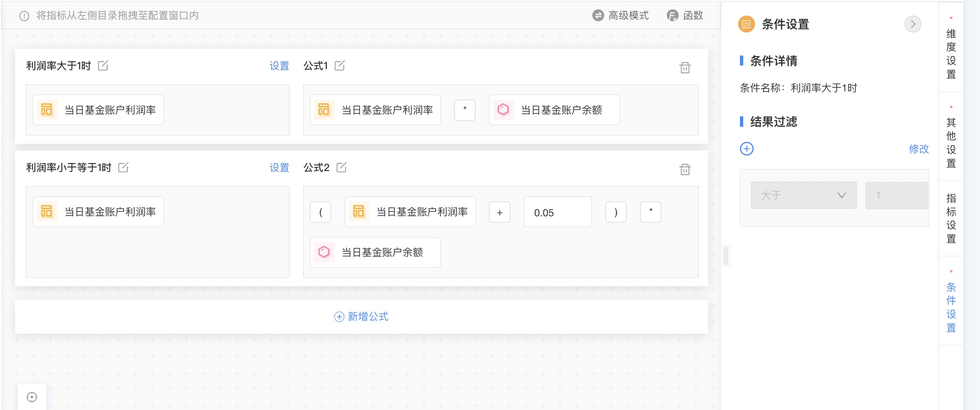
Task: Add a result filter with the plus icon
Action: 747,149
